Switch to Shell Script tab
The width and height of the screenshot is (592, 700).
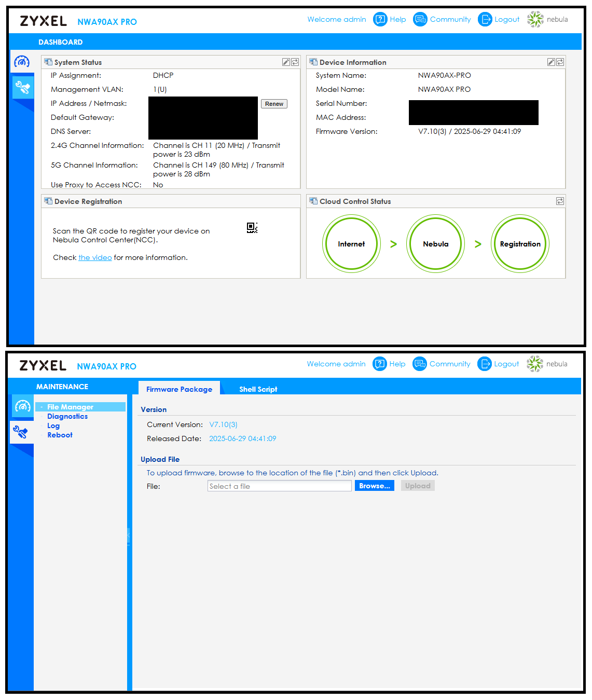pos(258,389)
